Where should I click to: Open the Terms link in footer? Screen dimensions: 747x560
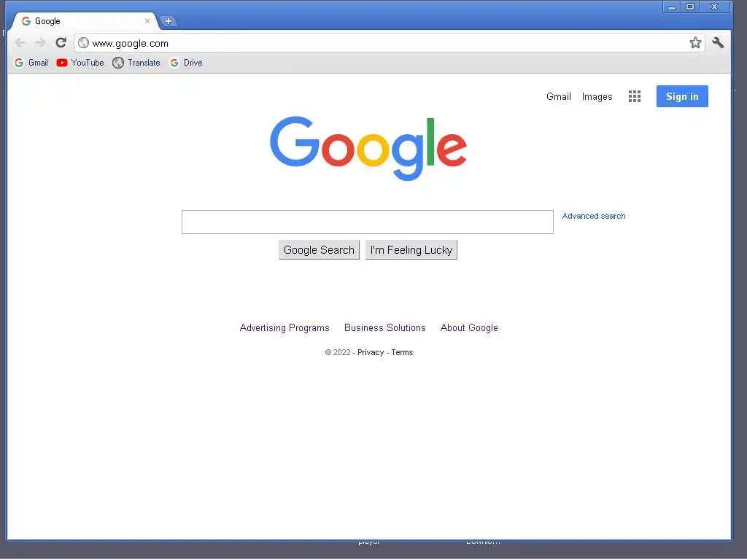coord(402,352)
